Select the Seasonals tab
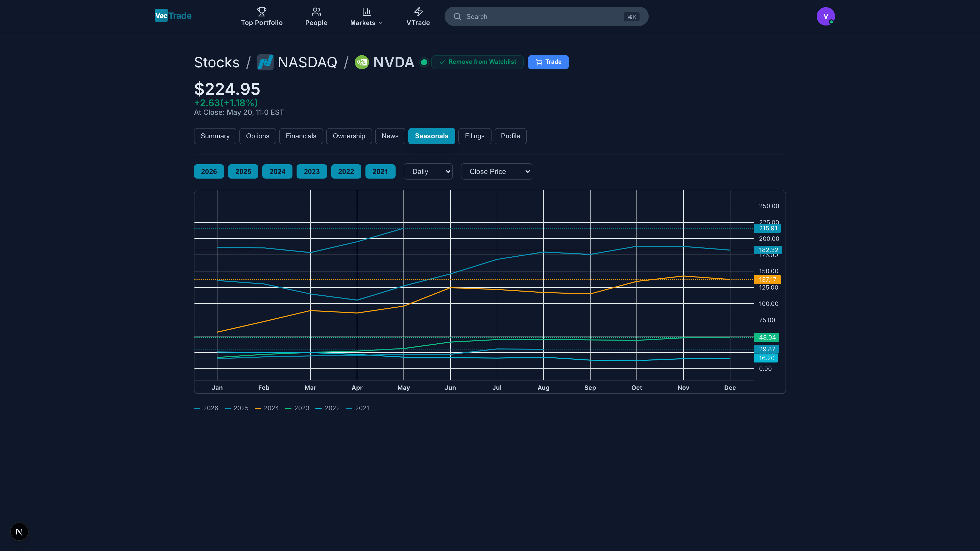 (x=431, y=136)
